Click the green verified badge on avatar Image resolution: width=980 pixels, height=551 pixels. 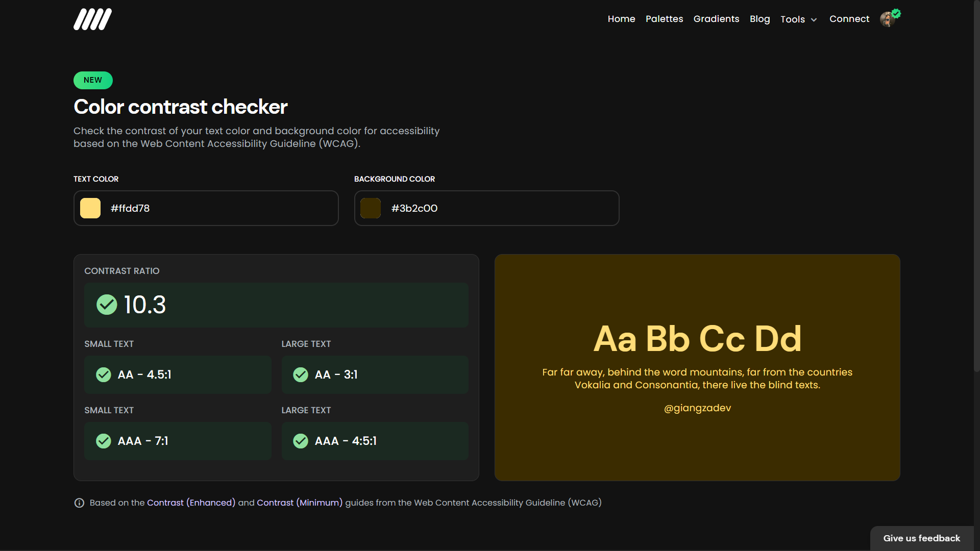point(896,14)
